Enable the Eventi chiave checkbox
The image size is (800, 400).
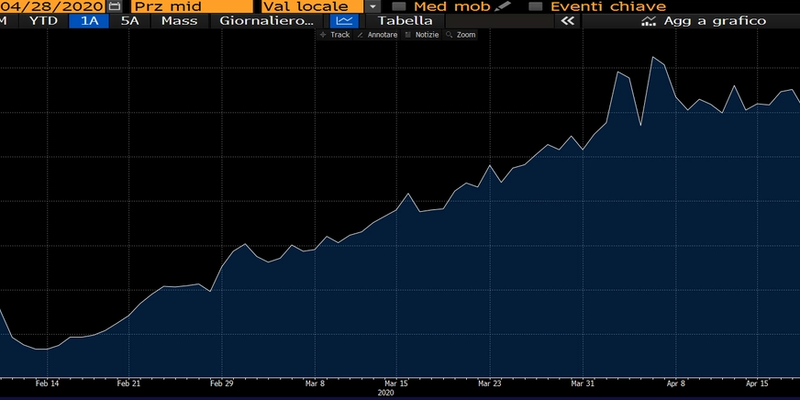click(x=535, y=7)
